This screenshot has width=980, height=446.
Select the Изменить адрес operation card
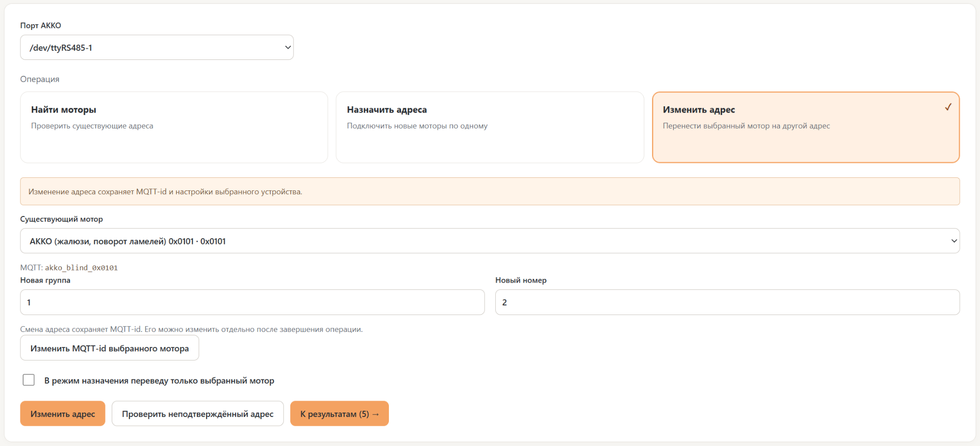[806, 127]
